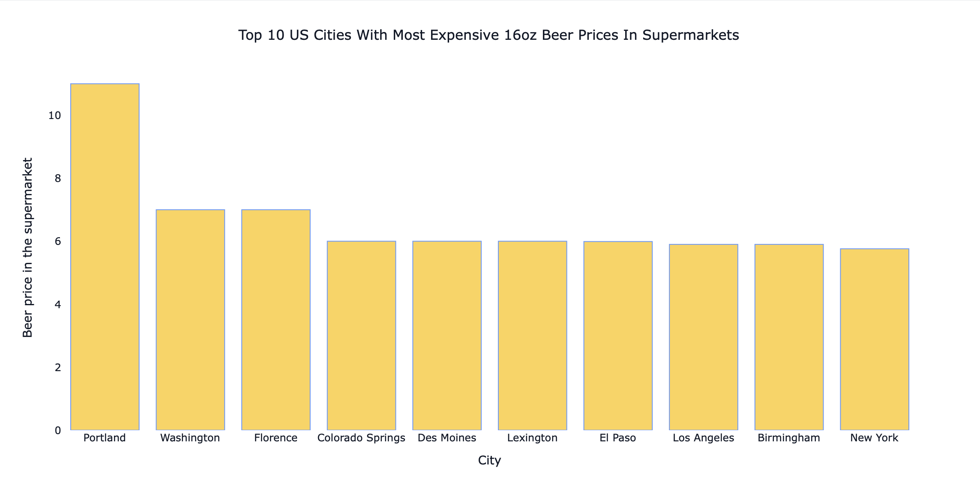Viewport: 980px width, 494px height.
Task: Click the y-axis tick label 6
Action: tap(58, 241)
